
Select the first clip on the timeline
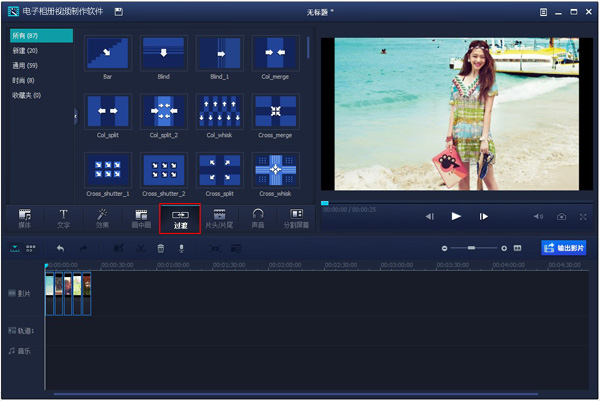(50, 294)
